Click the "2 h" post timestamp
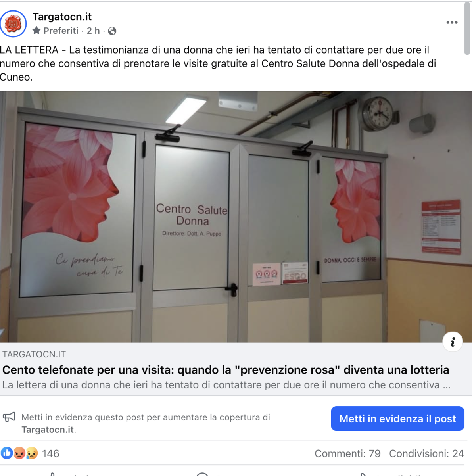The image size is (472, 476). (x=93, y=31)
